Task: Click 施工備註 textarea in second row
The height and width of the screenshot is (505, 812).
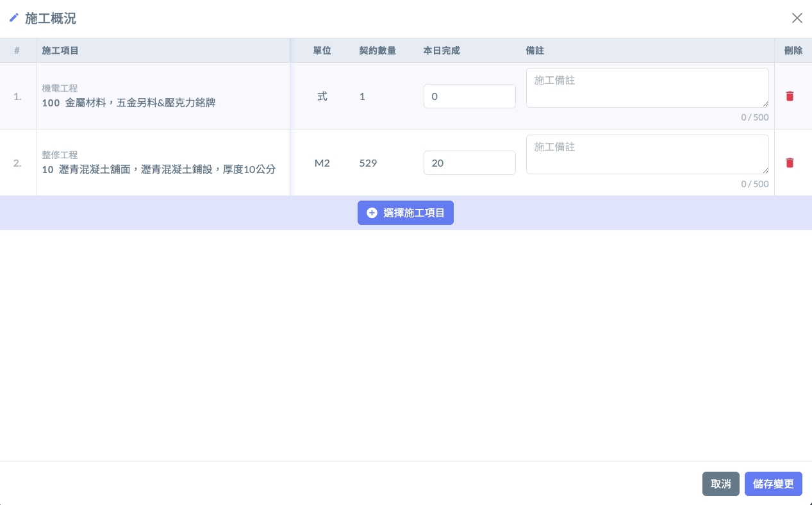Action: [x=647, y=154]
